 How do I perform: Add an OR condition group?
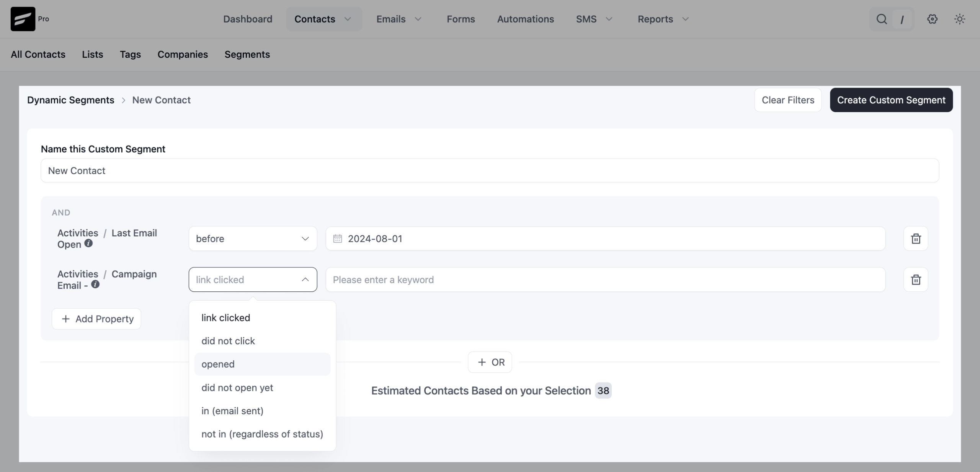(490, 362)
